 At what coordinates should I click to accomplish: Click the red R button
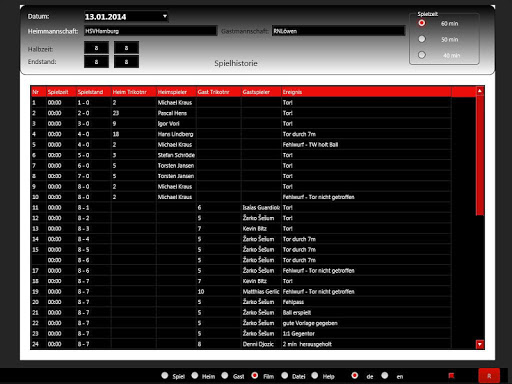489,376
